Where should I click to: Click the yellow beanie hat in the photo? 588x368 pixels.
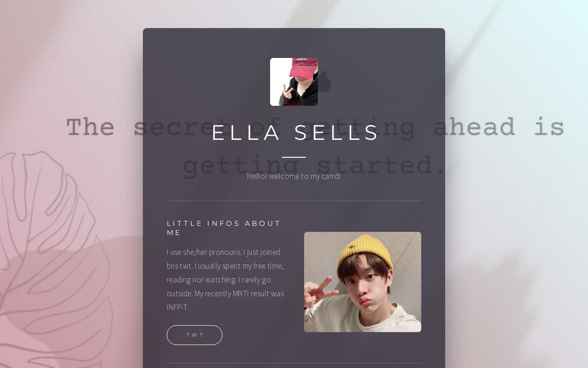coord(364,251)
